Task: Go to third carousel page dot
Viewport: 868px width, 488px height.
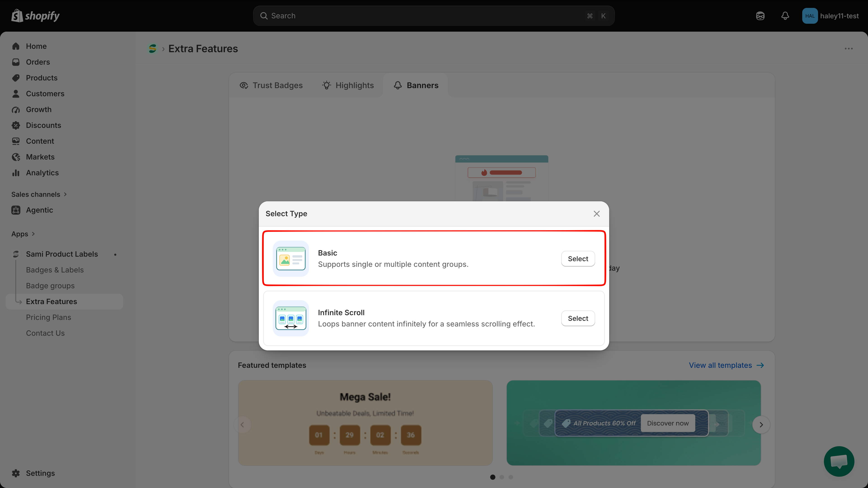Action: click(511, 477)
